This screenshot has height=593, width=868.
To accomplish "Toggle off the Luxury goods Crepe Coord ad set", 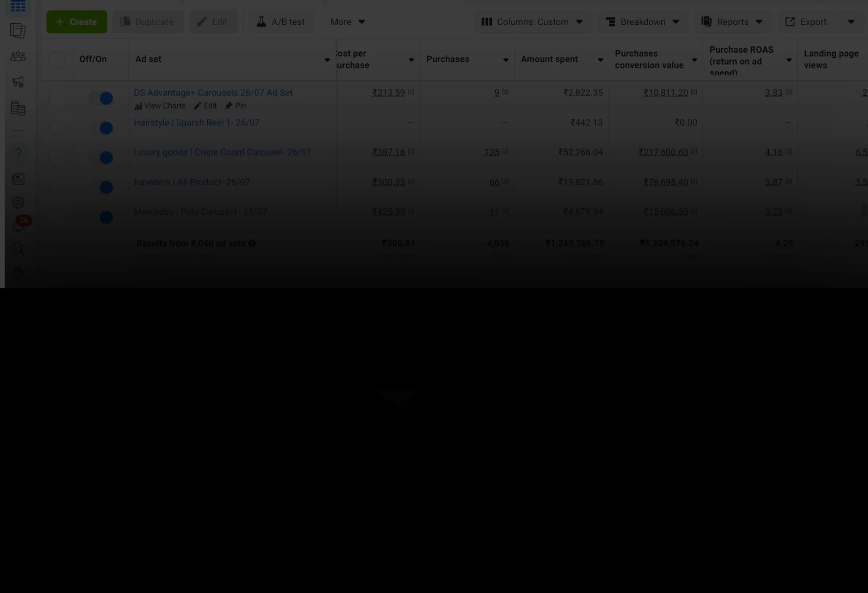I will coord(101,158).
